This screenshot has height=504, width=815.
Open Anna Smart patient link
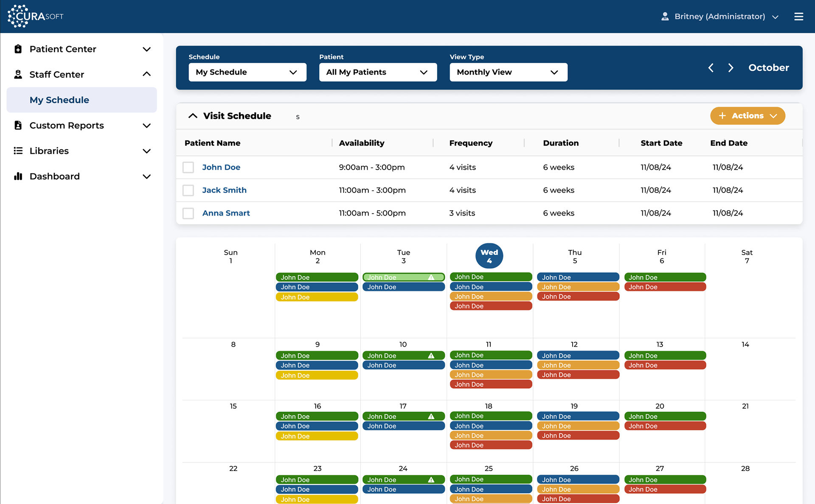point(226,213)
